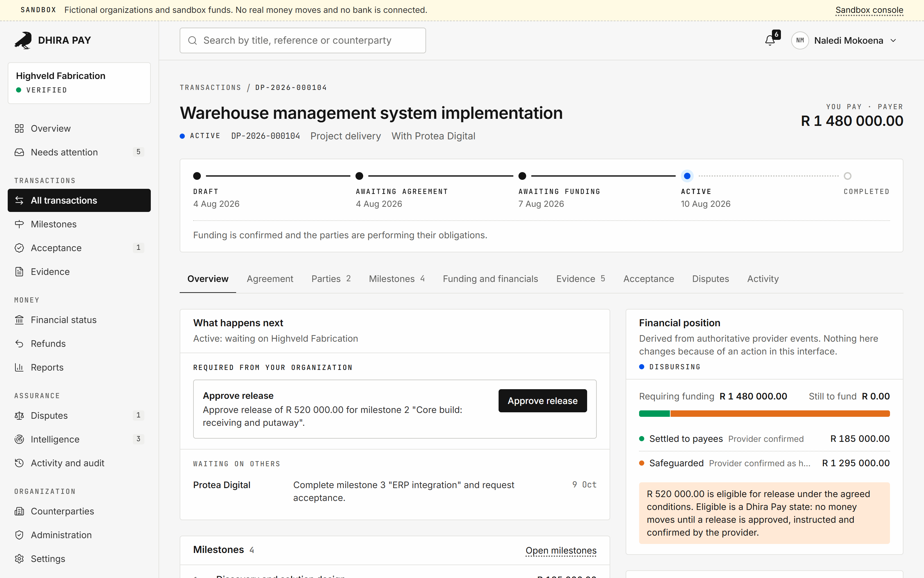Click the Awaiting funding stage dot

[x=522, y=176]
